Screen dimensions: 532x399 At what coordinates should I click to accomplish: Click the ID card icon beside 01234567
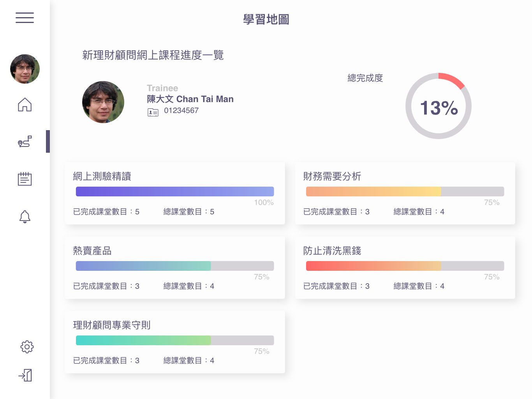click(153, 113)
